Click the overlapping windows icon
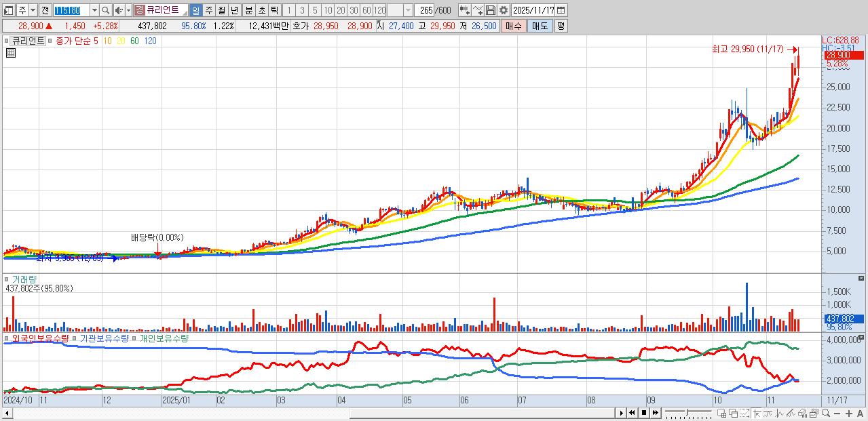The width and height of the screenshot is (868, 421). 734,414
